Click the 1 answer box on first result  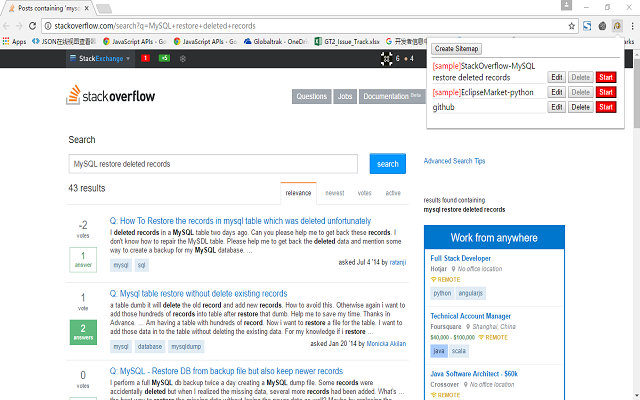(x=83, y=260)
